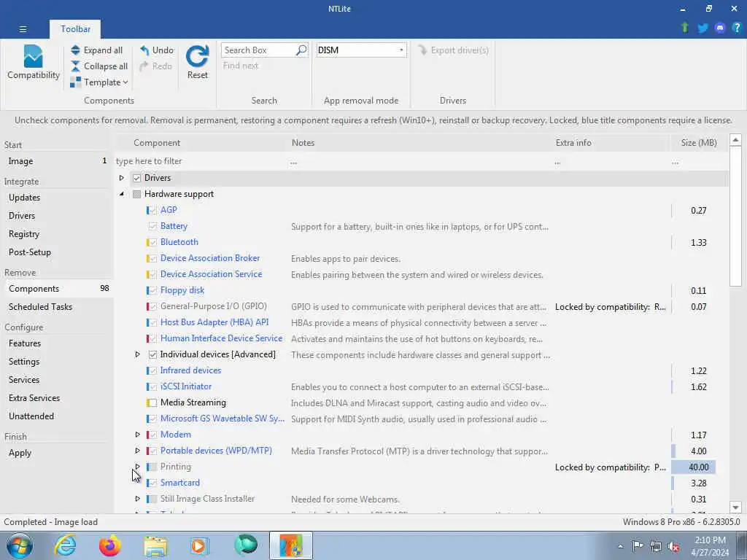Uncheck the Floppy disk checkbox
The image size is (747, 560).
click(152, 290)
